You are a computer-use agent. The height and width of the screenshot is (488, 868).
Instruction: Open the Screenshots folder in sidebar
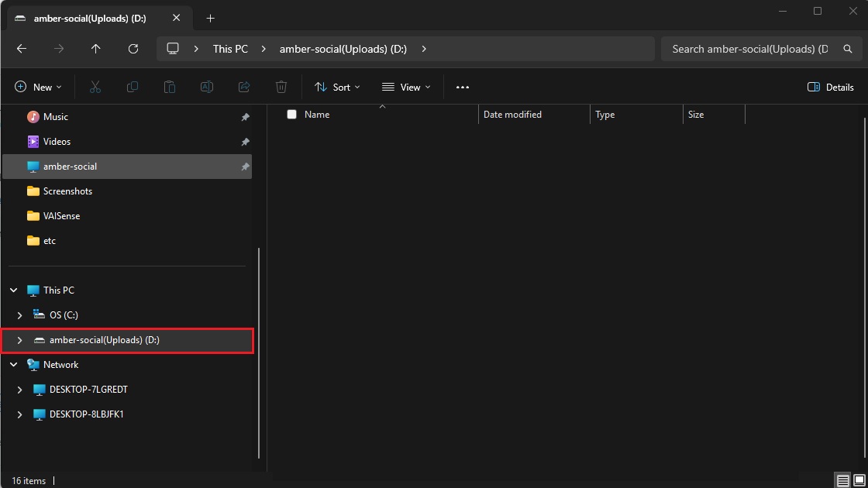(127, 191)
